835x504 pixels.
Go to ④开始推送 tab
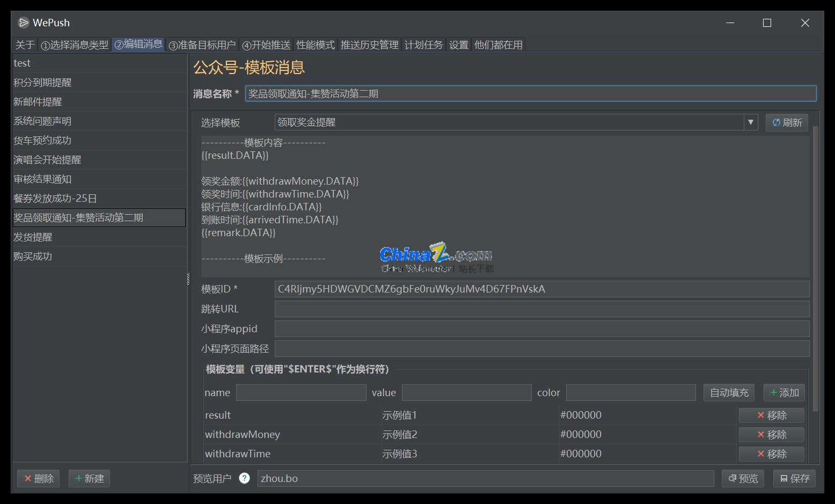266,45
